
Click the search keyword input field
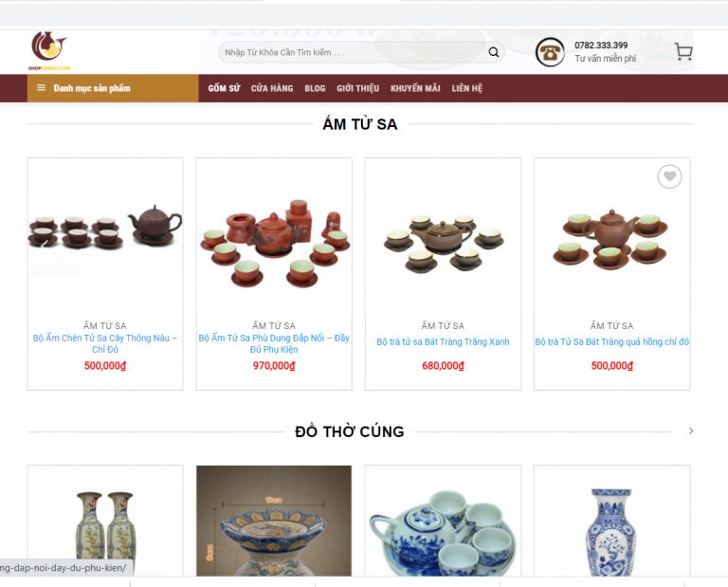353,52
